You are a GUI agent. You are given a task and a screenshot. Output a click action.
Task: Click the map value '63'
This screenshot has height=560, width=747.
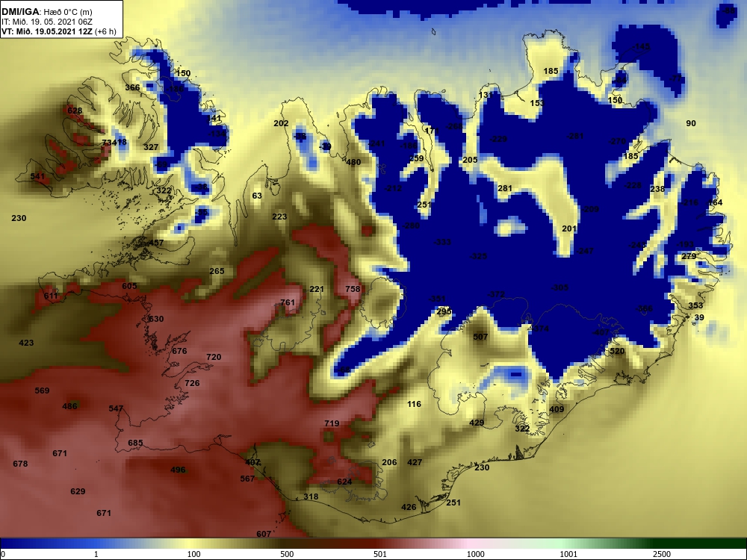click(x=257, y=196)
